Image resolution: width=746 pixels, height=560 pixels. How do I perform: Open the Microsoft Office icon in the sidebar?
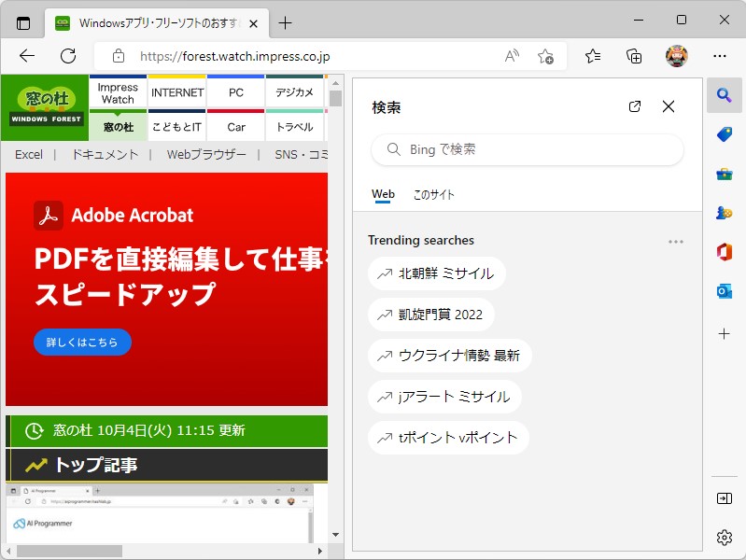(x=725, y=252)
